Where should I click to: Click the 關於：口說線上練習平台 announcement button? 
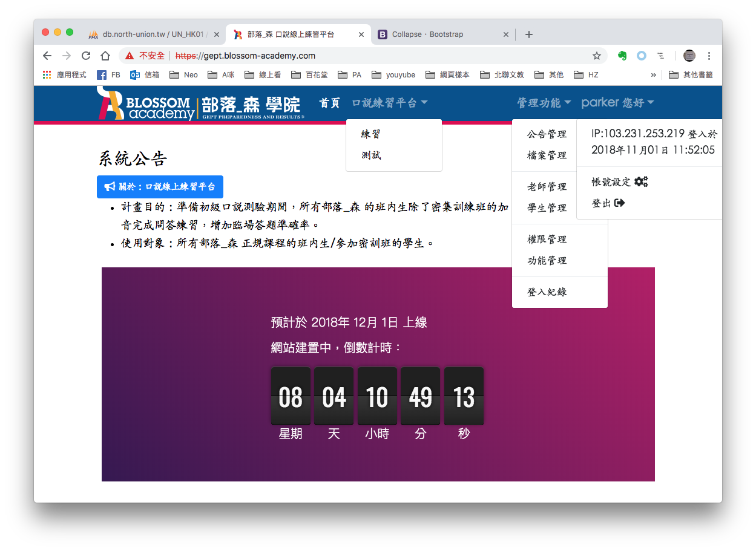point(160,187)
